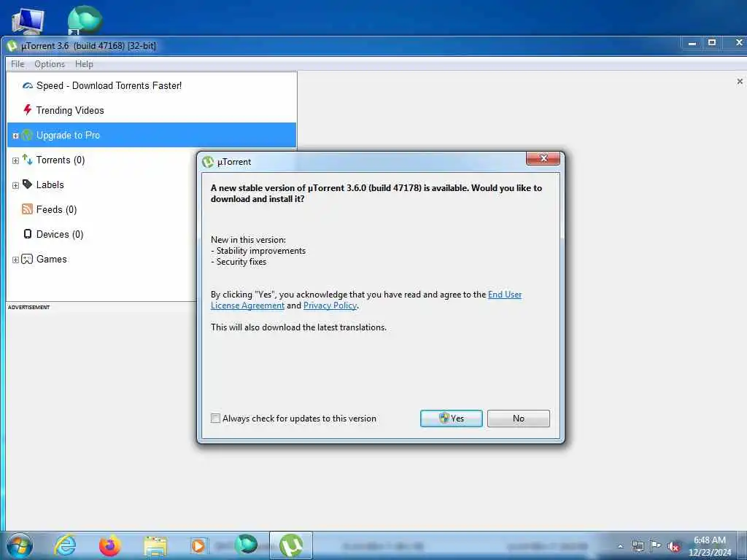Launch Firefox from the taskbar
Screen dimensions: 747x560
(x=109, y=545)
